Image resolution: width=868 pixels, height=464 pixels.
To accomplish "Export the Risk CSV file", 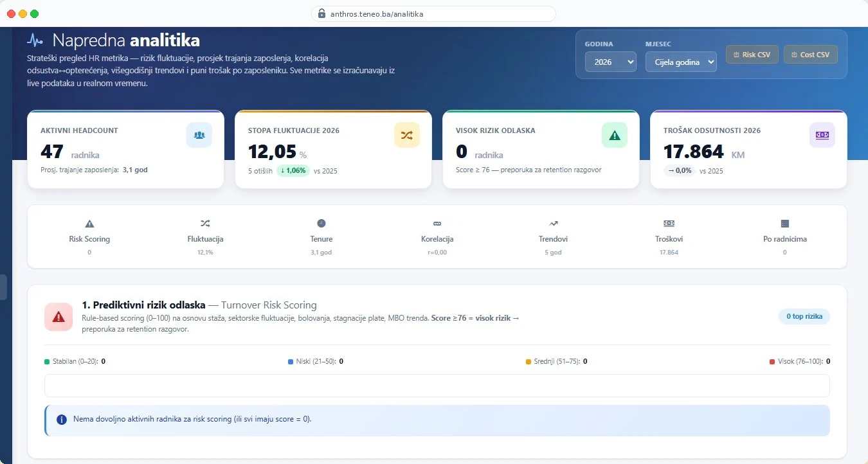I will pyautogui.click(x=752, y=55).
